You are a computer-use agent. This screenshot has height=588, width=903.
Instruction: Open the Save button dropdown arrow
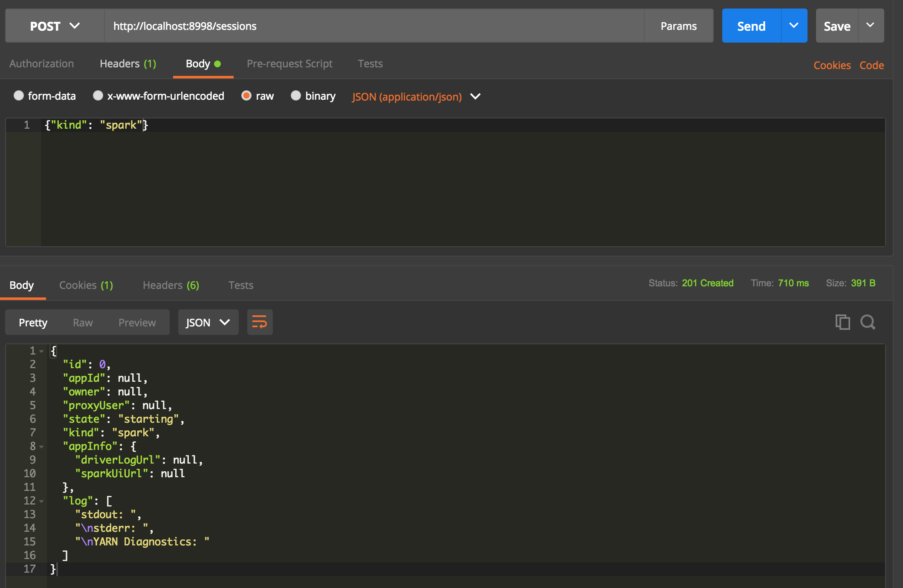[871, 26]
